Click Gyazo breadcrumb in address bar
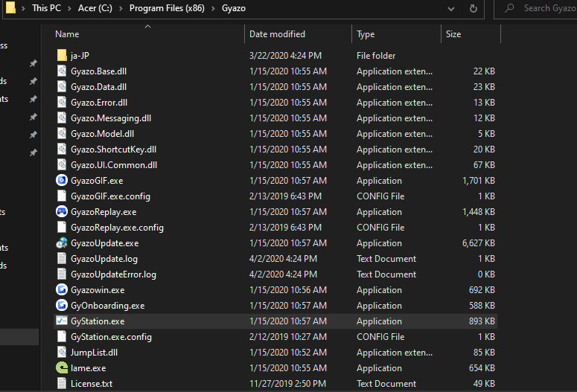The image size is (577, 392). tap(234, 8)
